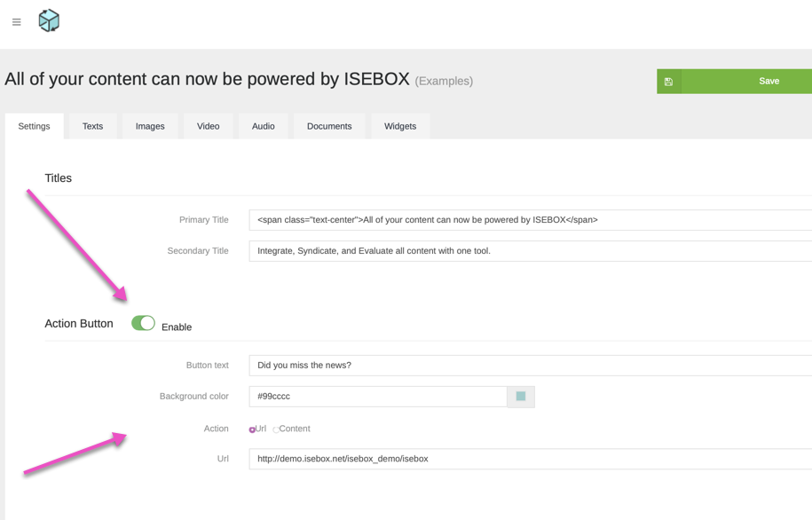Switch to the Settings tab
This screenshot has height=520, width=812.
[35, 126]
